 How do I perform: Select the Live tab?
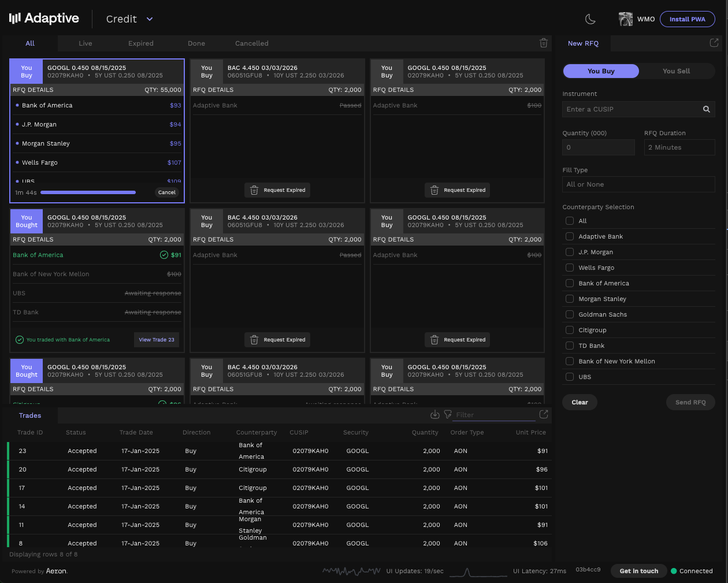tap(85, 43)
